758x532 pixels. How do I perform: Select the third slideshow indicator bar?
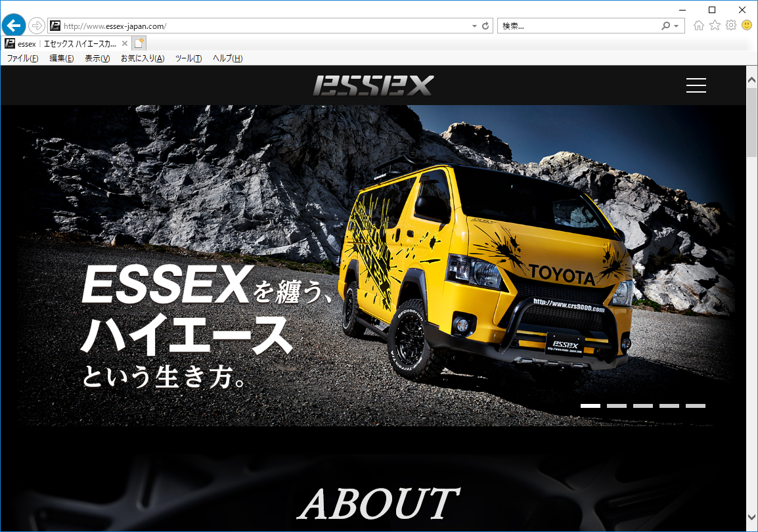[643, 406]
